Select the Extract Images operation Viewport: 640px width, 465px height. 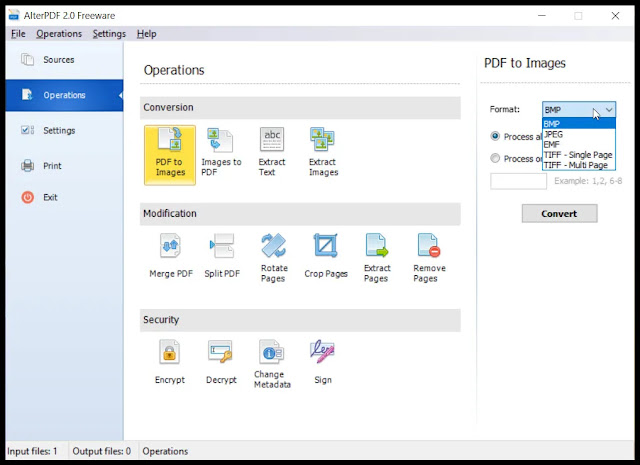[x=323, y=152]
